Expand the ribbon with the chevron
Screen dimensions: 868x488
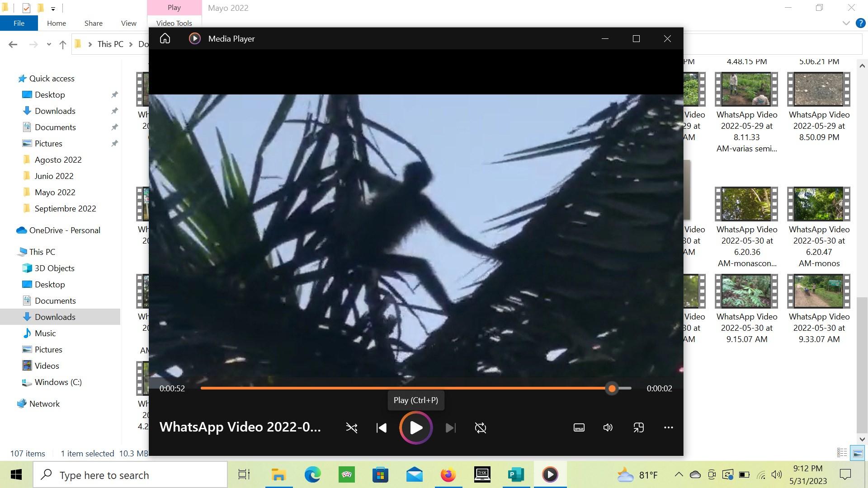tap(846, 23)
